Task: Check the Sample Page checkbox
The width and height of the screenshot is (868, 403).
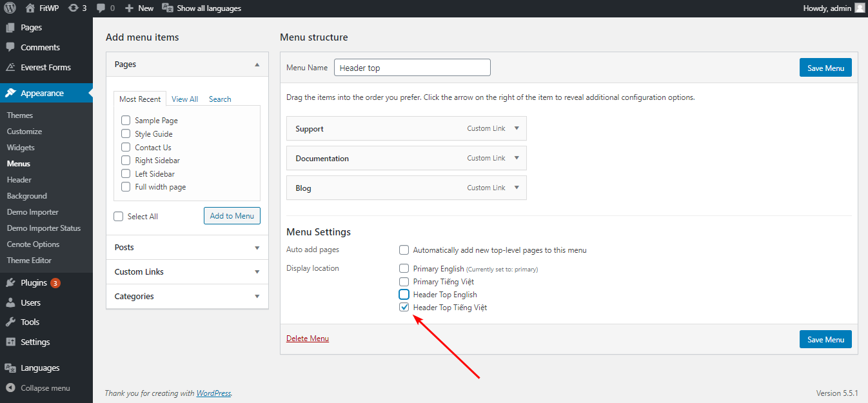Action: [x=126, y=121]
